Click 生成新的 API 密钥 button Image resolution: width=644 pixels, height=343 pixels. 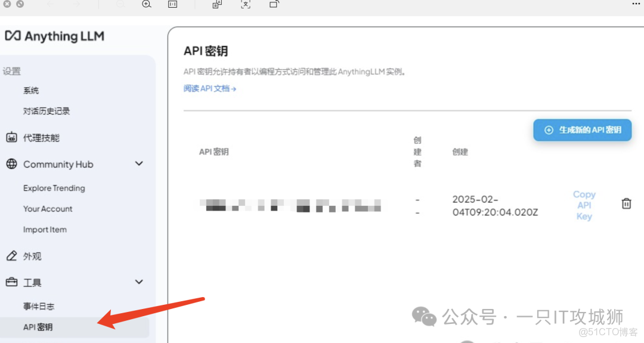(x=583, y=130)
